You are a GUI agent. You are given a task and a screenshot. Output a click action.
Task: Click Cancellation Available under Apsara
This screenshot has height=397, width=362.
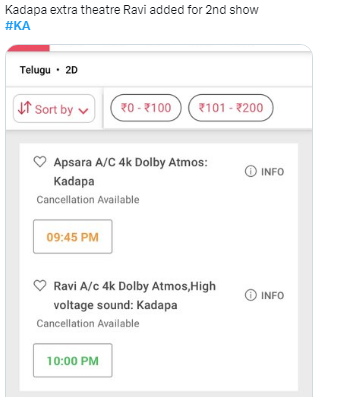point(88,200)
